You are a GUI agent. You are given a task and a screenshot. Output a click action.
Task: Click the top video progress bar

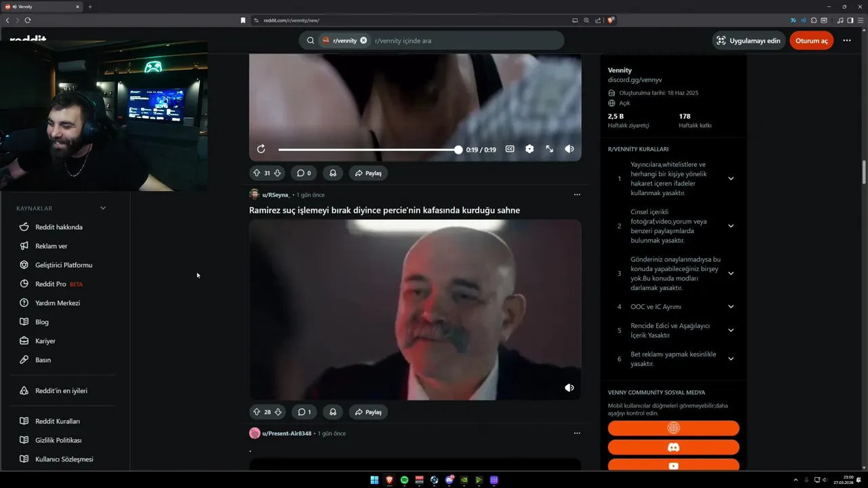tap(370, 150)
